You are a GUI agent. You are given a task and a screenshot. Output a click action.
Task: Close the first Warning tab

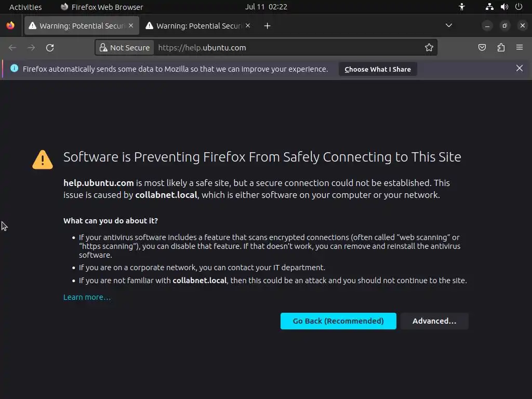131,26
